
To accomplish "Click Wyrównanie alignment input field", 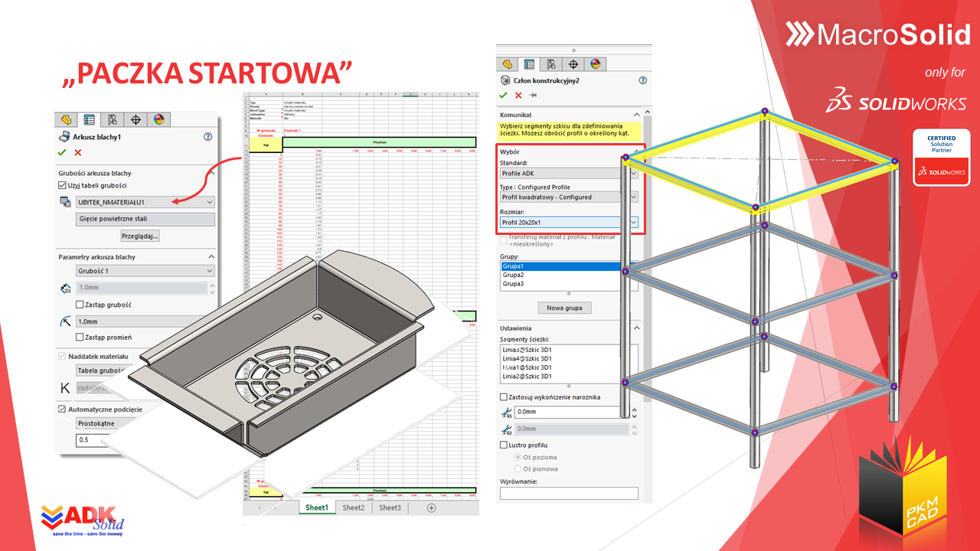I will 569,494.
